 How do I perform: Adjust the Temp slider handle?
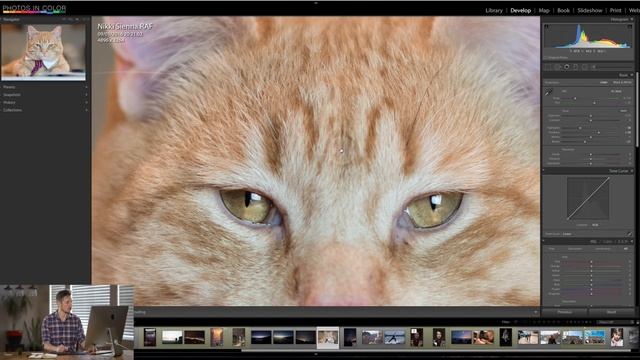[575, 98]
